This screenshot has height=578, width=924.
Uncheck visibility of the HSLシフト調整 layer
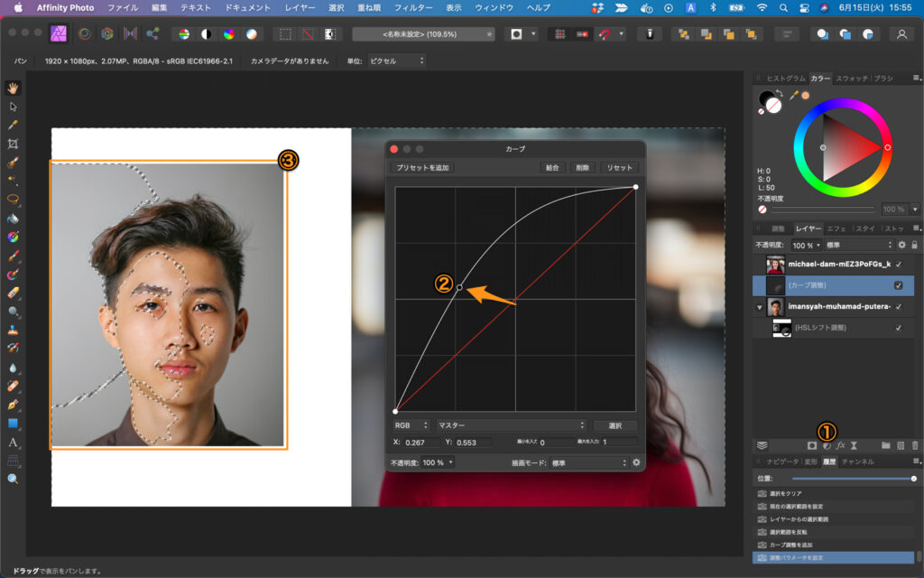coord(898,329)
